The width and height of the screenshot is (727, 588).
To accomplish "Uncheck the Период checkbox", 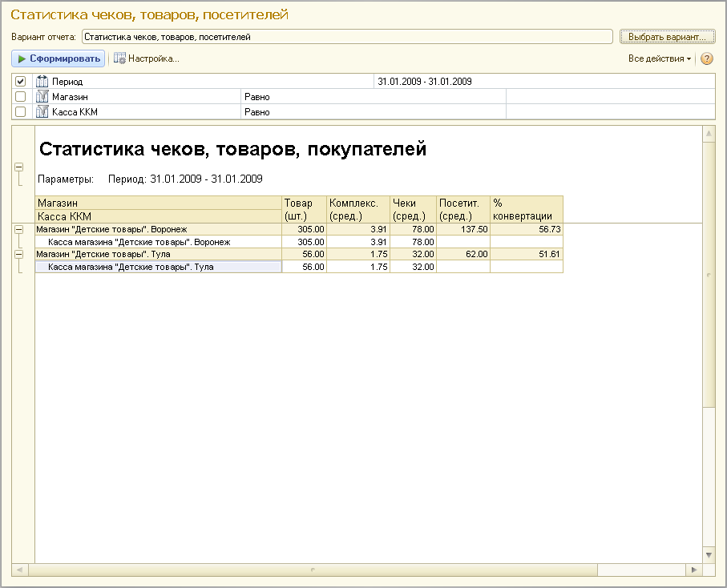I will tap(21, 82).
